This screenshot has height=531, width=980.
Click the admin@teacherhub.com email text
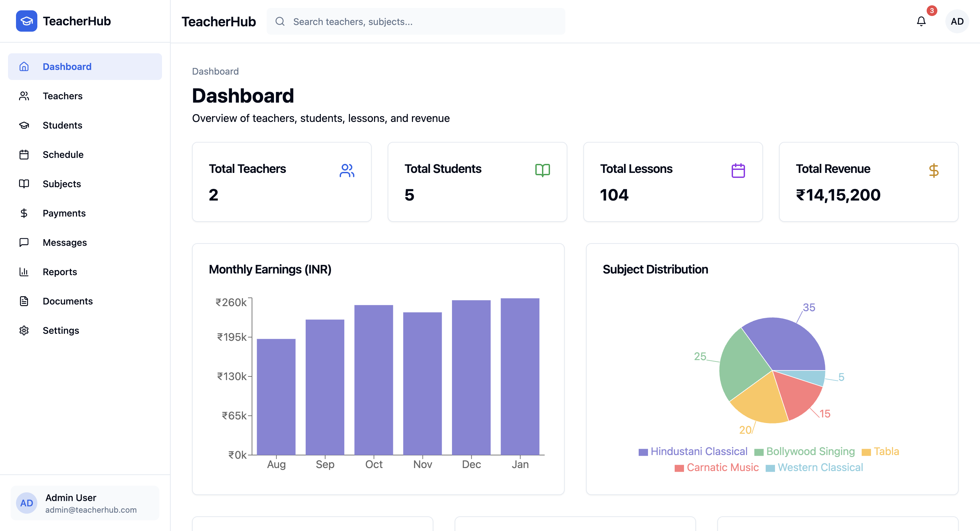(91, 510)
